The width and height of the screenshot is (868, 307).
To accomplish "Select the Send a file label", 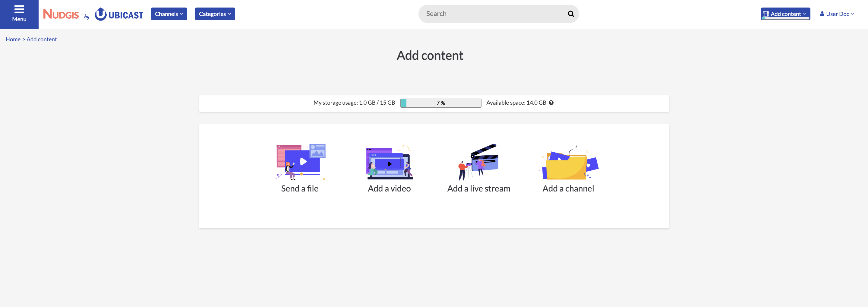I will pos(300,189).
